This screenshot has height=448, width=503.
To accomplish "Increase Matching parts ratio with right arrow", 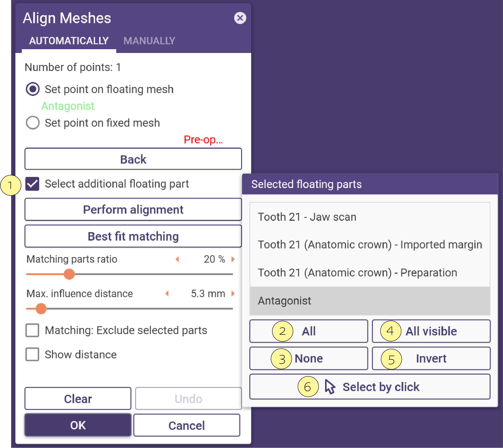I will coord(233,259).
